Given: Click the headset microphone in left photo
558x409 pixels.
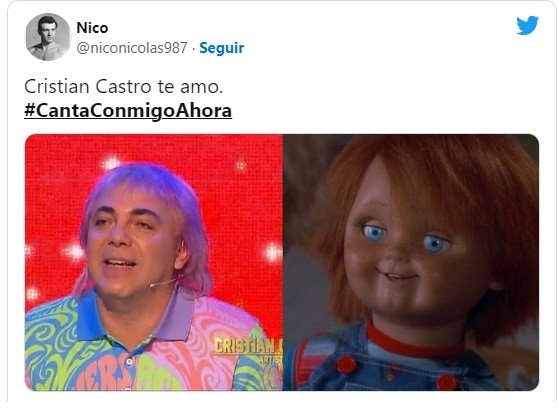Looking at the screenshot, I should click(x=164, y=282).
